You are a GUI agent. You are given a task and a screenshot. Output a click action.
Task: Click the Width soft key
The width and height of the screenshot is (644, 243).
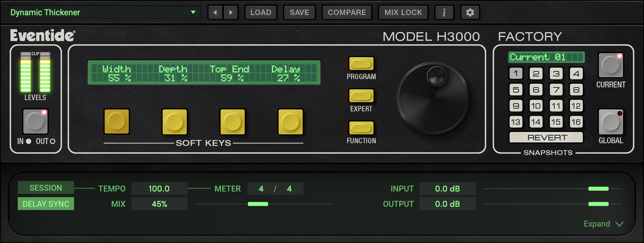click(117, 121)
